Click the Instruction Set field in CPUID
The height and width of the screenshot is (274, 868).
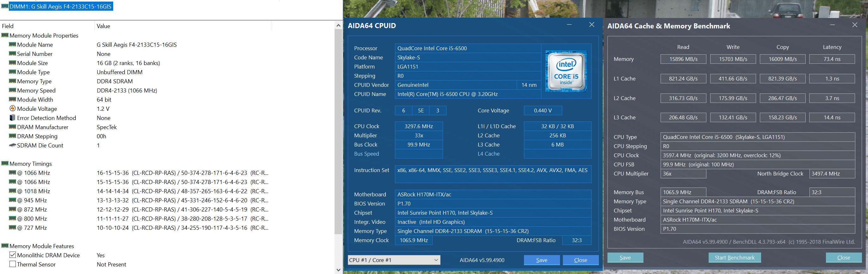(493, 174)
